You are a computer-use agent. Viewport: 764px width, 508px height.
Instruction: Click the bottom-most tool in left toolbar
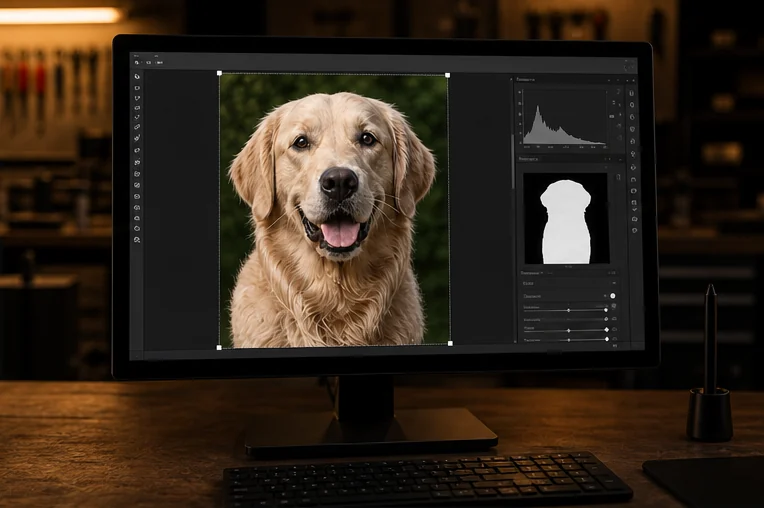137,240
